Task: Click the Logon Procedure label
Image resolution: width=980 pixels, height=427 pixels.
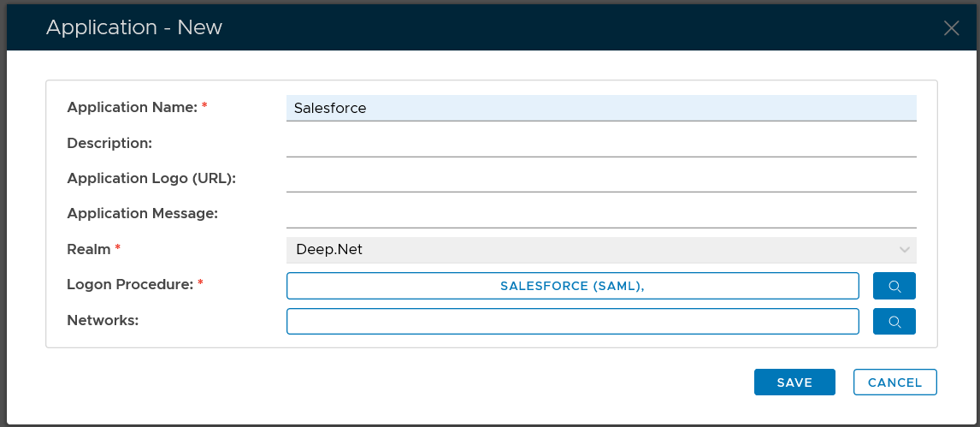Action: pyautogui.click(x=131, y=284)
